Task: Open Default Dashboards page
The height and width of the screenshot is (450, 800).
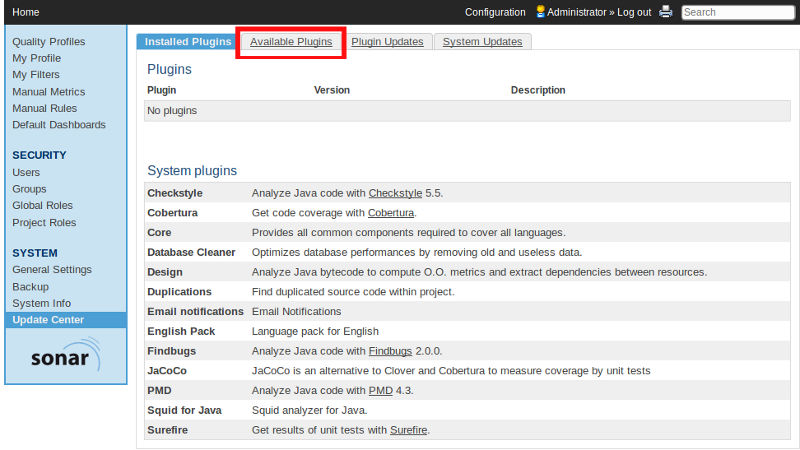Action: (58, 124)
